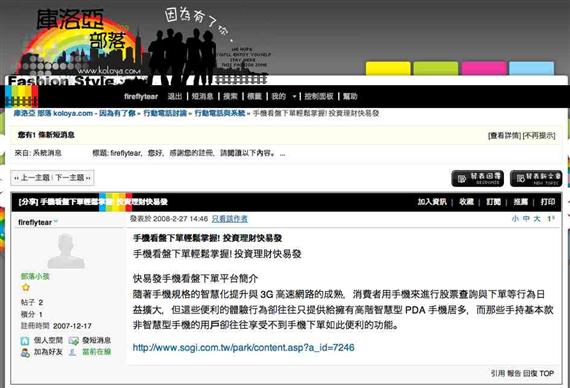Click the fireflytear user avatar image
The image size is (570, 388).
click(x=66, y=251)
